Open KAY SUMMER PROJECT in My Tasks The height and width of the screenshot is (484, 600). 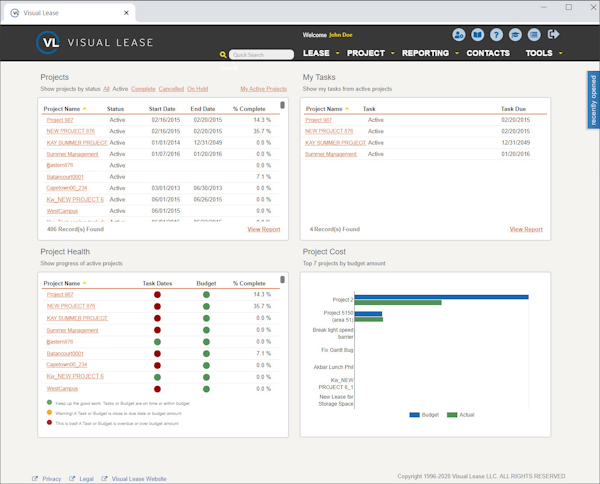coord(336,143)
